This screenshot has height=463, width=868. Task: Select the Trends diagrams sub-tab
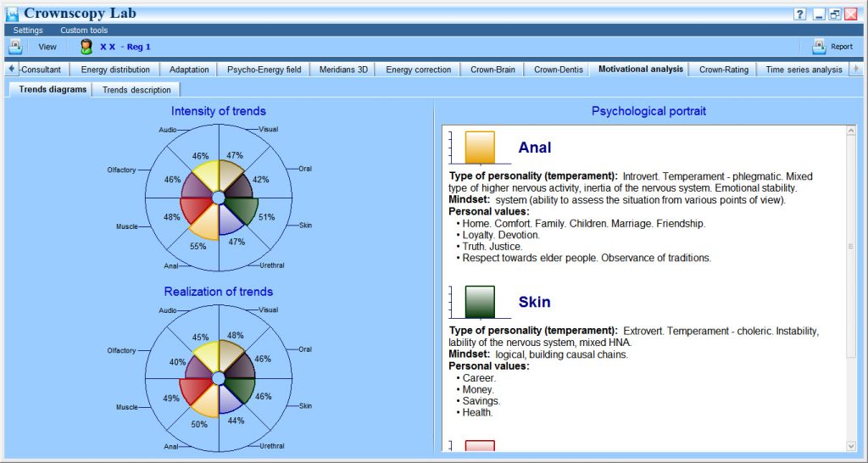click(x=53, y=89)
